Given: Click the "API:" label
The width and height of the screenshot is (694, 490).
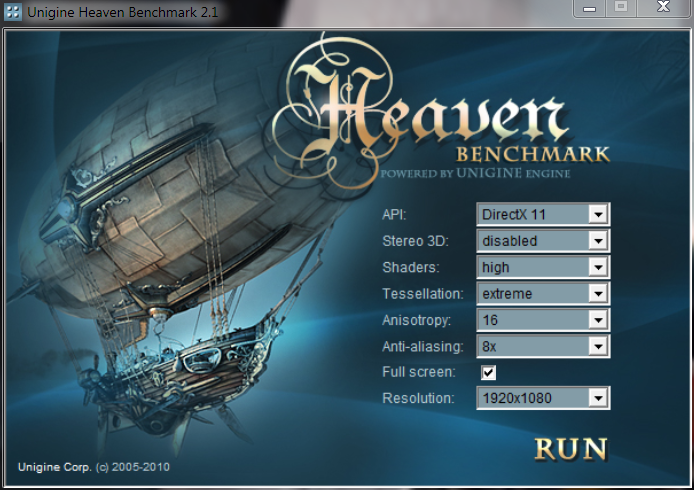Looking at the screenshot, I should [x=394, y=215].
